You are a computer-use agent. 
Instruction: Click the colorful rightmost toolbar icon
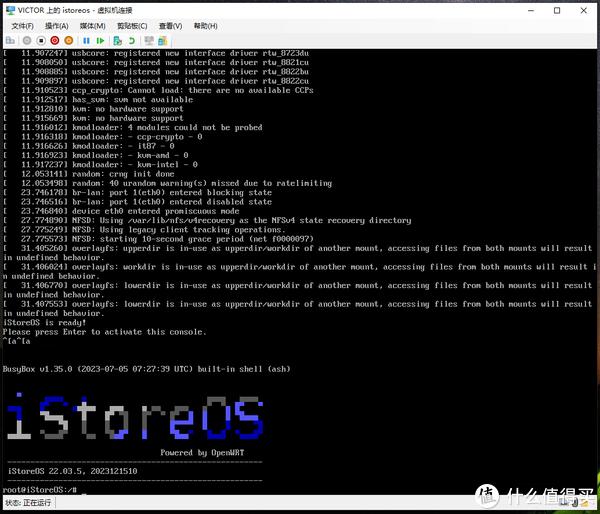pos(163,41)
